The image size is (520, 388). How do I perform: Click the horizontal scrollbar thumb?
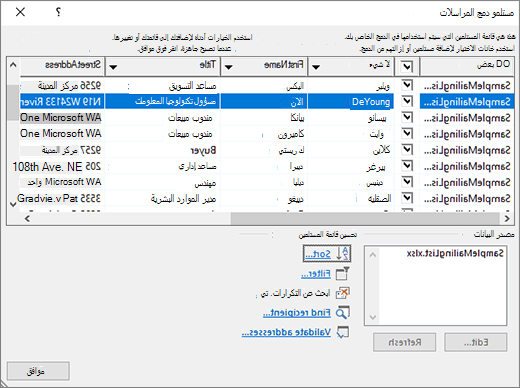pyautogui.click(x=365, y=218)
